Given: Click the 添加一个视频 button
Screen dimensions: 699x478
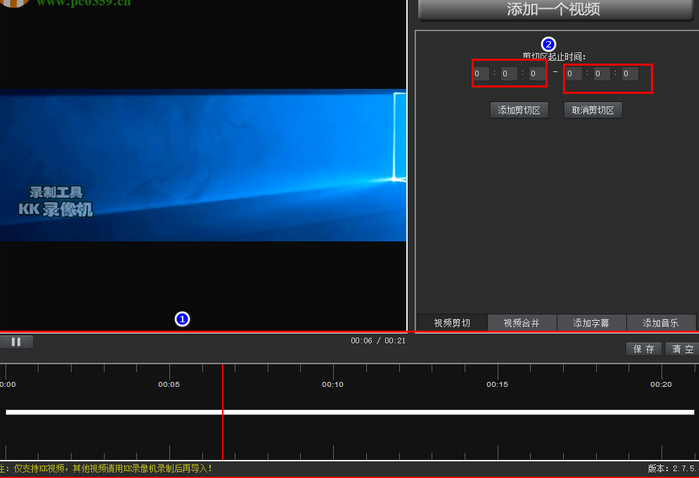Looking at the screenshot, I should pos(553,10).
